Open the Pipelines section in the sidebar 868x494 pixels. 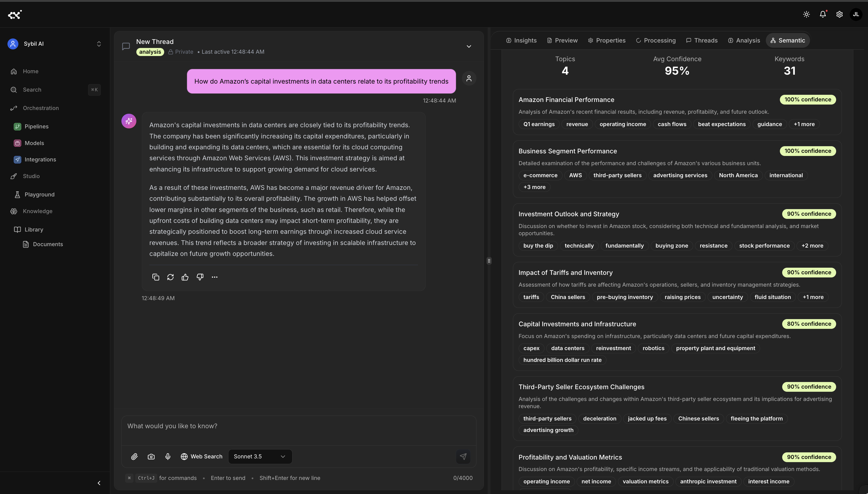[x=36, y=126]
